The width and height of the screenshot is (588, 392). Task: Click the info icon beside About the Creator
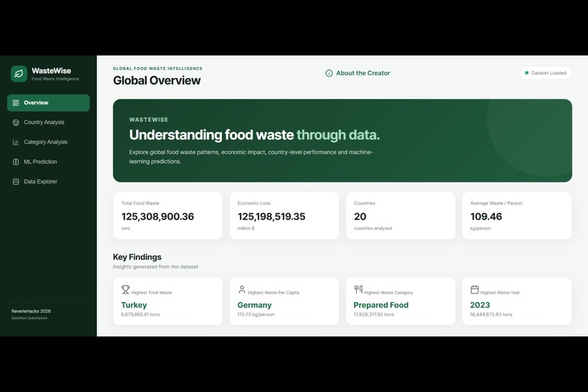point(329,73)
